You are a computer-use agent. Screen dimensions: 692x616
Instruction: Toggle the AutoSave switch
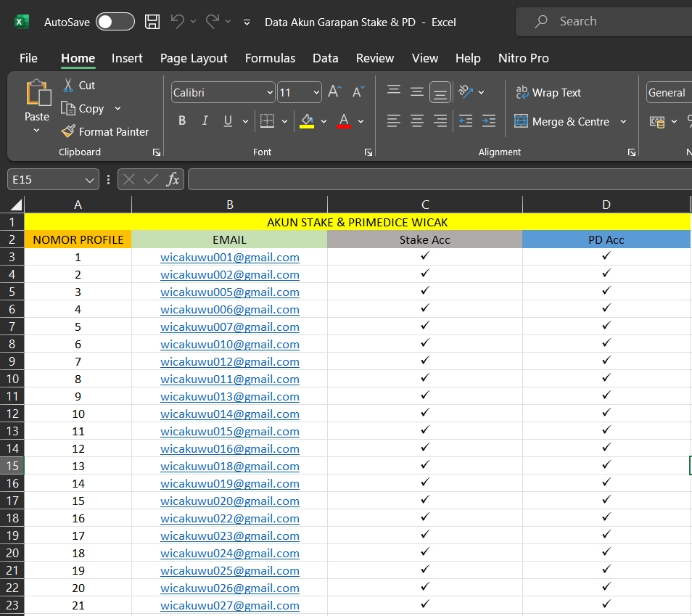pos(115,22)
